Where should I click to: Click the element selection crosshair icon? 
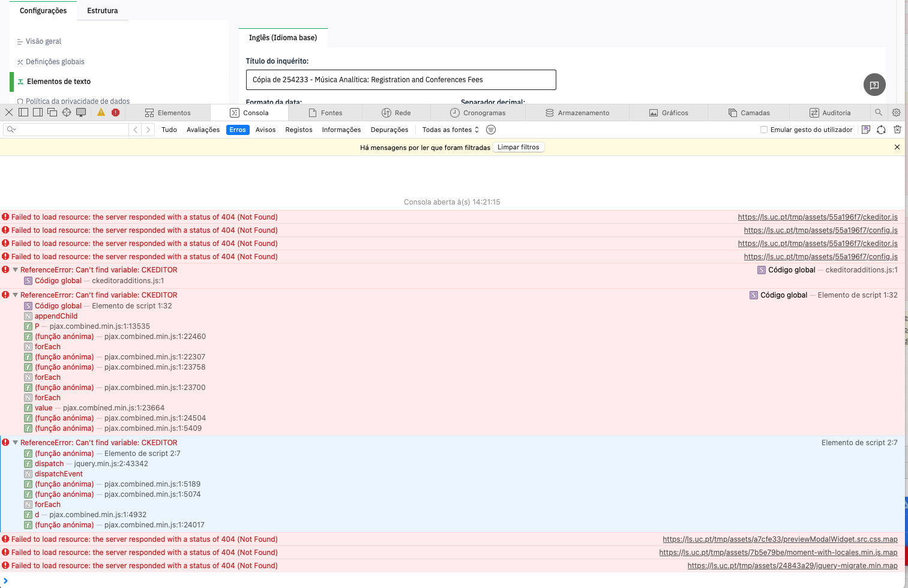coord(67,112)
